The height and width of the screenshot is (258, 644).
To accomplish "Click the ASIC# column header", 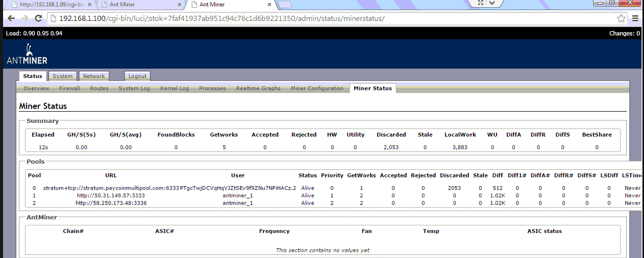I will (165, 231).
